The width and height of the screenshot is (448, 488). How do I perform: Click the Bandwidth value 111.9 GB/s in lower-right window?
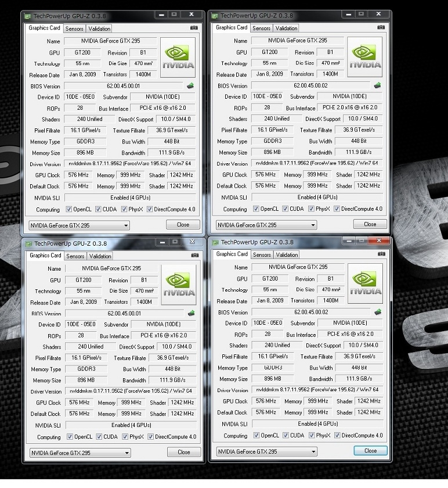pos(359,378)
